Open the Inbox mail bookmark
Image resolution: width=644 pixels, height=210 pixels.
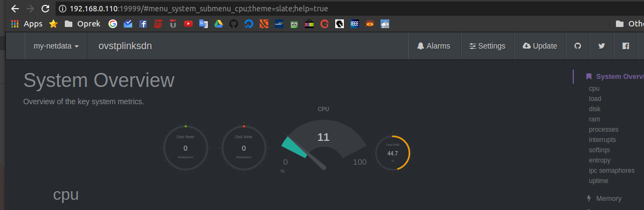click(128, 24)
